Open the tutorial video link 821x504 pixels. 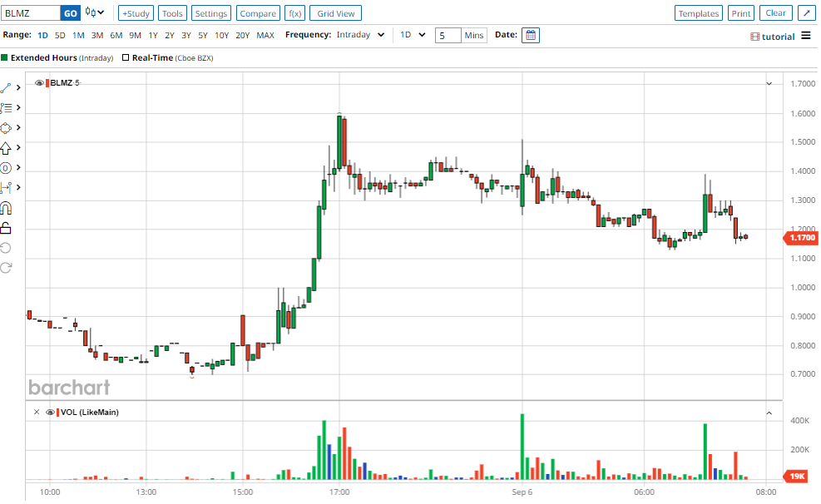click(x=772, y=37)
